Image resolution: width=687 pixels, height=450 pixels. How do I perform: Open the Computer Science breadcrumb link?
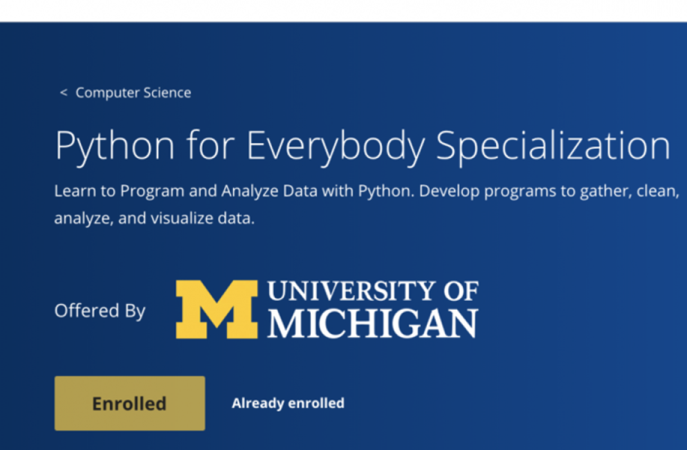[133, 93]
